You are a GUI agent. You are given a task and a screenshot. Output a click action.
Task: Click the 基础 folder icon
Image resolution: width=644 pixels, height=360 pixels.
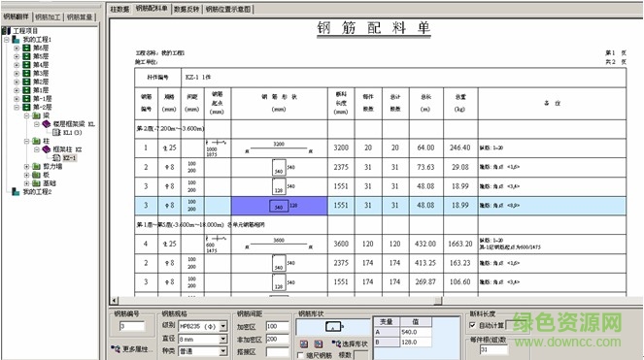click(36, 183)
